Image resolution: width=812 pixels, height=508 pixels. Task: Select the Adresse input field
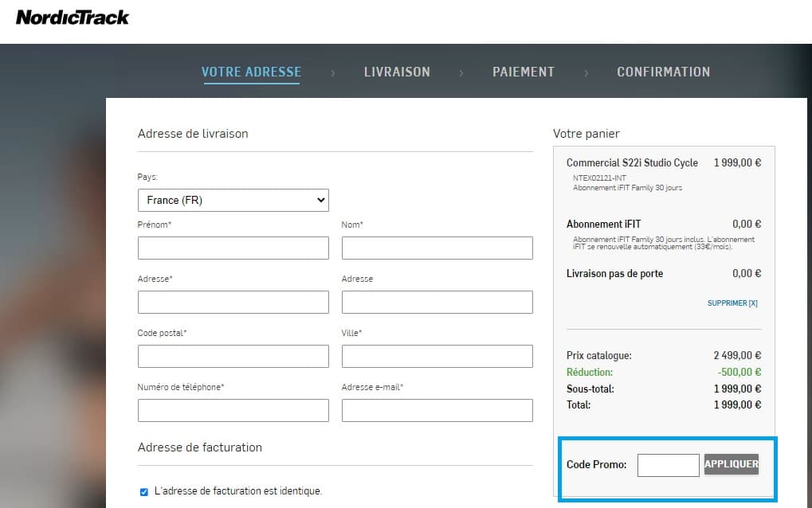click(233, 302)
